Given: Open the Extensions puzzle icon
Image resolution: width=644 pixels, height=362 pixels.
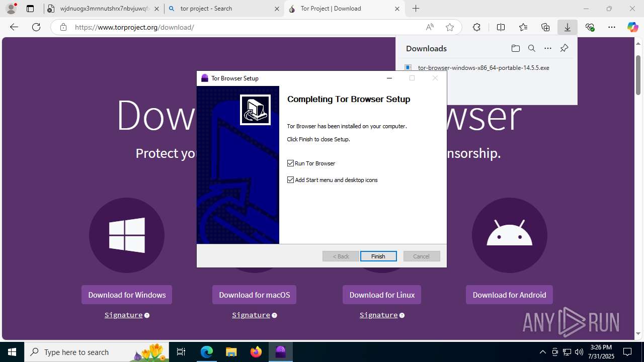Looking at the screenshot, I should [476, 27].
